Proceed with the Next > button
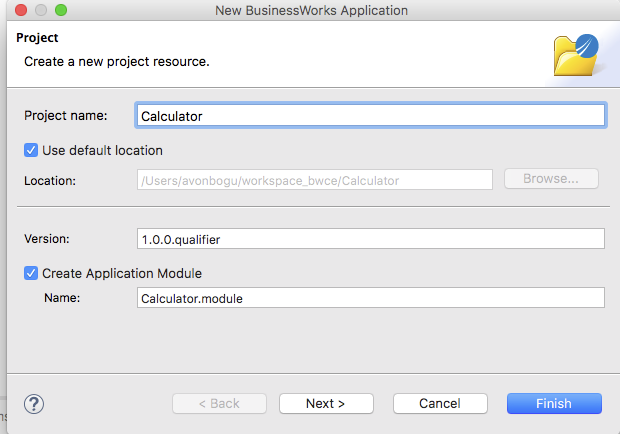 (326, 404)
